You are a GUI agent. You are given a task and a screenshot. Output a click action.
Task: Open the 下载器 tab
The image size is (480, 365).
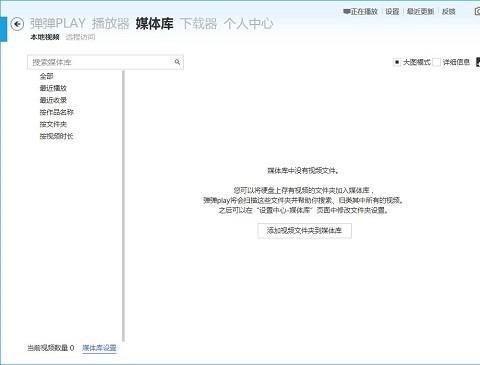(199, 24)
